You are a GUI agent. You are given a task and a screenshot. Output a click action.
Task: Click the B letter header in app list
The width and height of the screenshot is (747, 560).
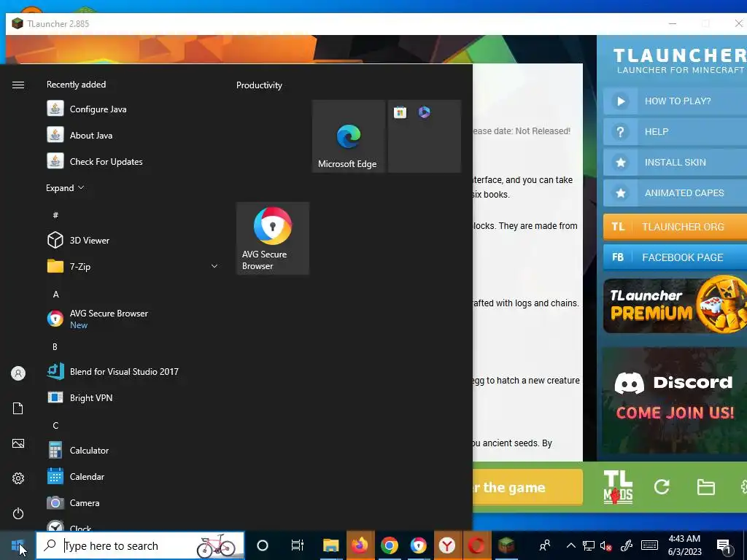click(55, 346)
